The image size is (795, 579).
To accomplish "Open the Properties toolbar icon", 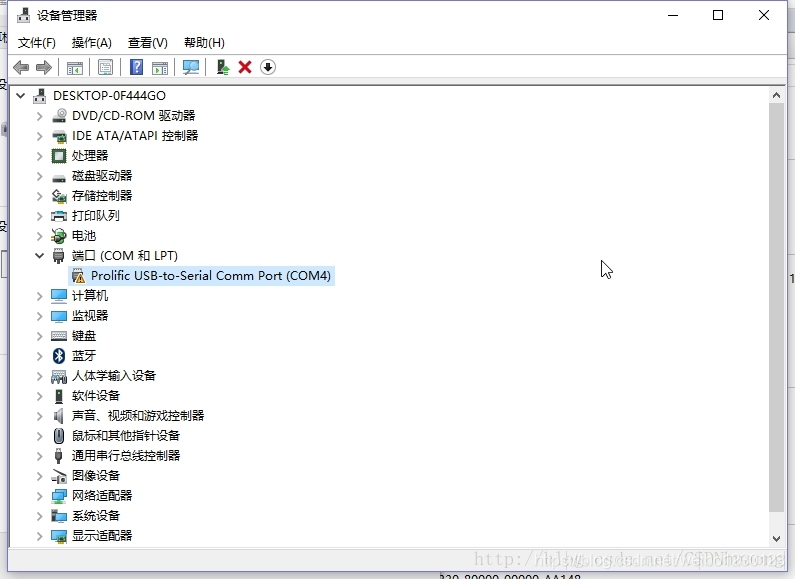I will [x=105, y=67].
